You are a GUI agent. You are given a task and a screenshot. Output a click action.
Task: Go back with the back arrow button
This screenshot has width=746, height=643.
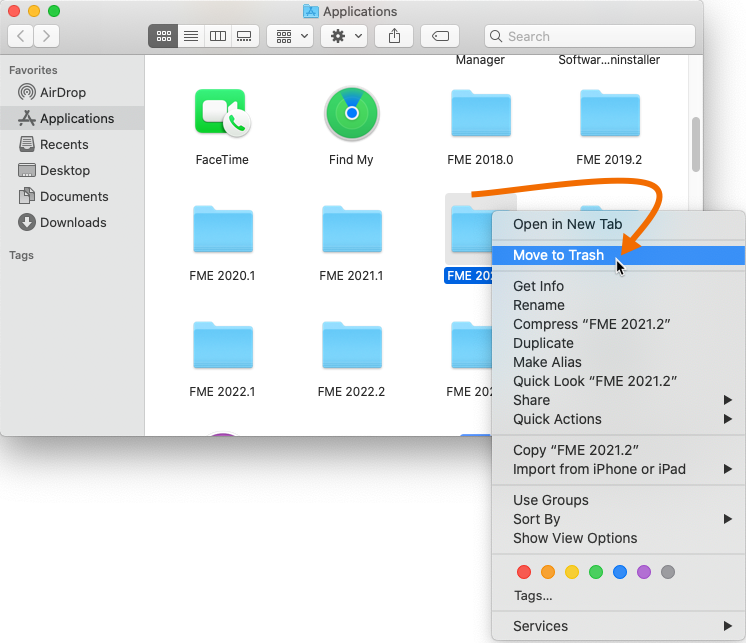pyautogui.click(x=20, y=36)
